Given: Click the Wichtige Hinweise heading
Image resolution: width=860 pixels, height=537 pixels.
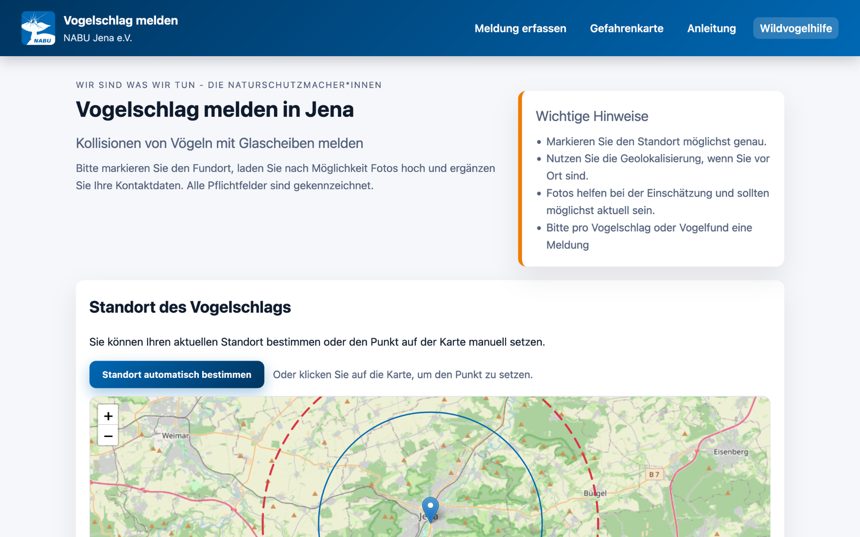Looking at the screenshot, I should pos(592,116).
